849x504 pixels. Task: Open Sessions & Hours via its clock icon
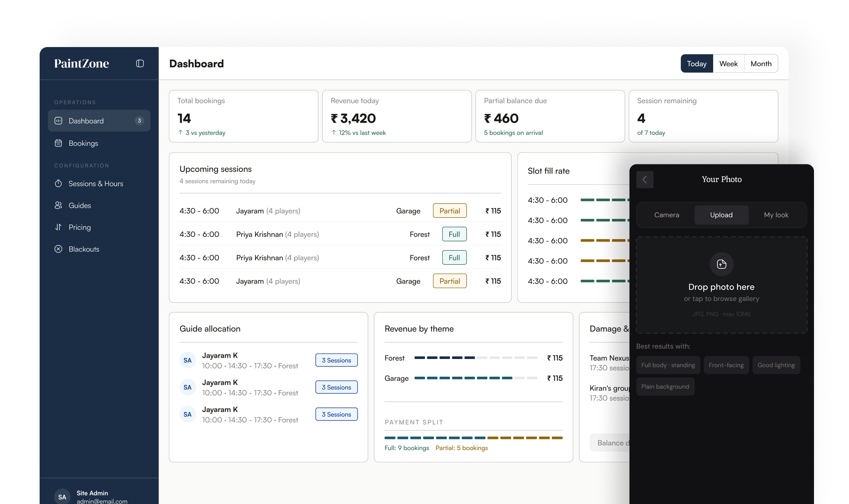(x=58, y=184)
